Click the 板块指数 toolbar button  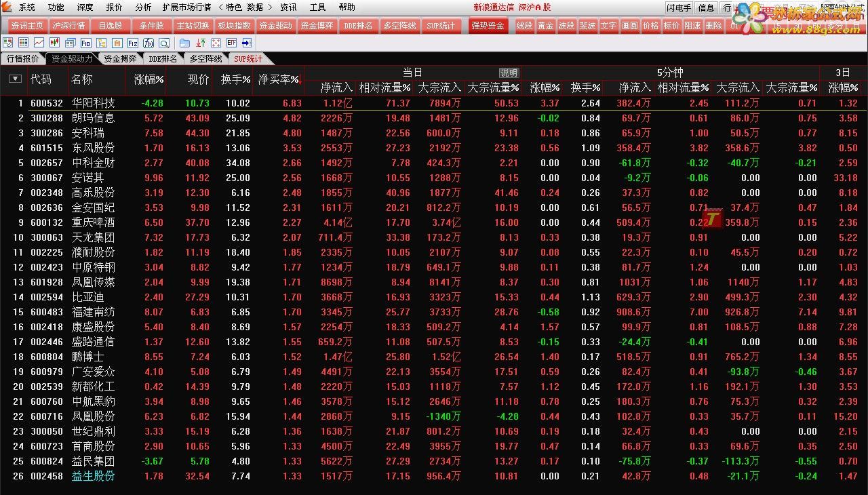pos(234,26)
